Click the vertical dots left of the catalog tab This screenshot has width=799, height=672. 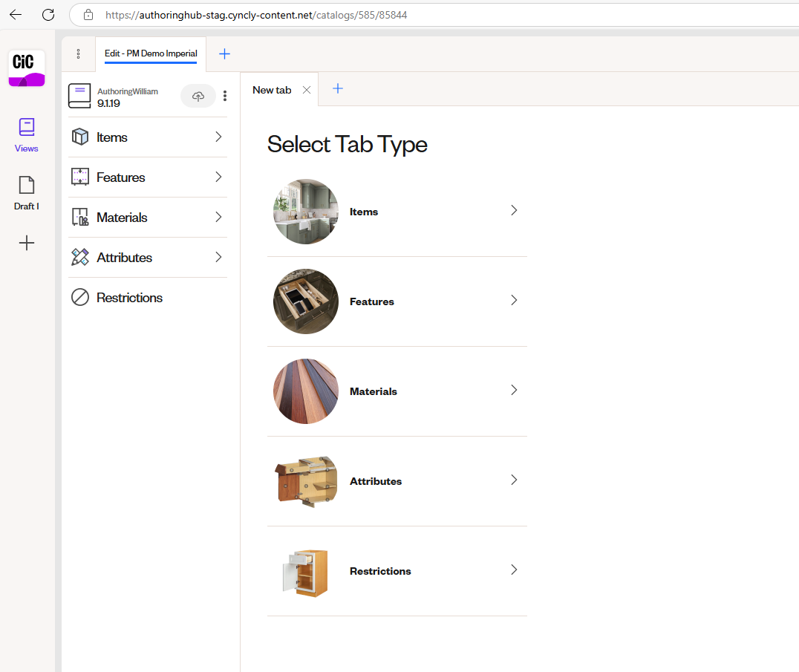click(78, 53)
